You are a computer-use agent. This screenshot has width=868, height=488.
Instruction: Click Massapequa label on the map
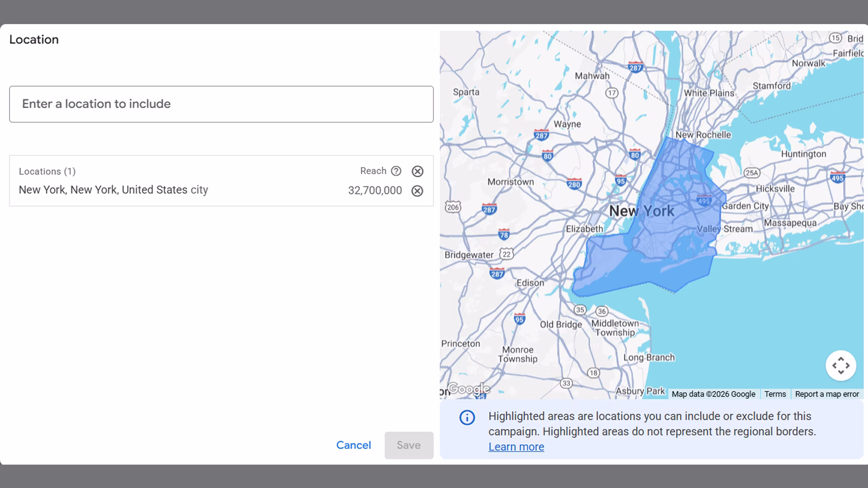pyautogui.click(x=790, y=223)
